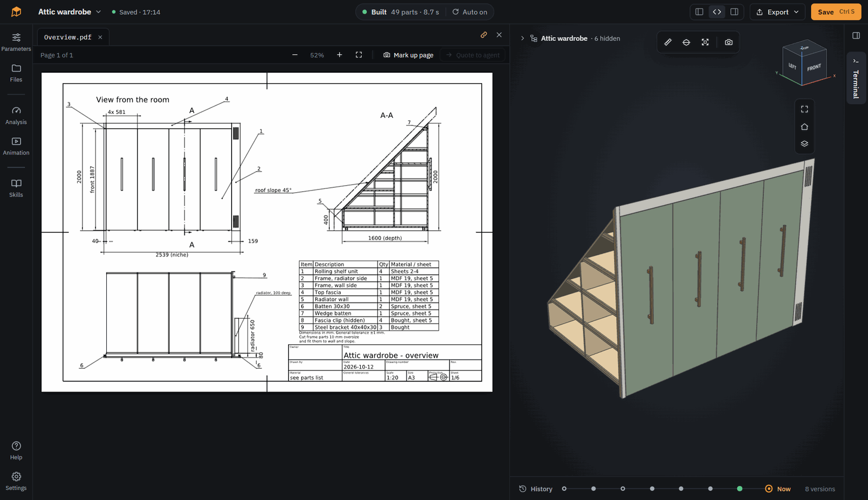Select the measure ruler tool

(x=668, y=42)
